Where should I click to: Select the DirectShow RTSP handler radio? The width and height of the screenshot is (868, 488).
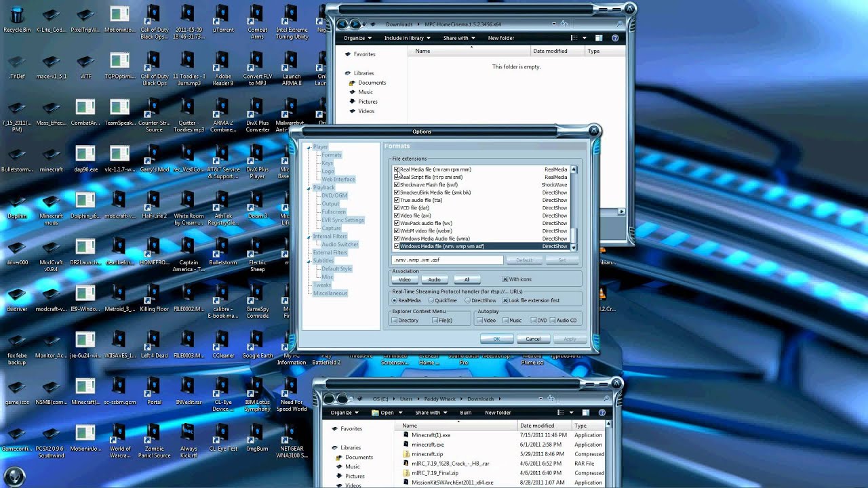pyautogui.click(x=467, y=300)
